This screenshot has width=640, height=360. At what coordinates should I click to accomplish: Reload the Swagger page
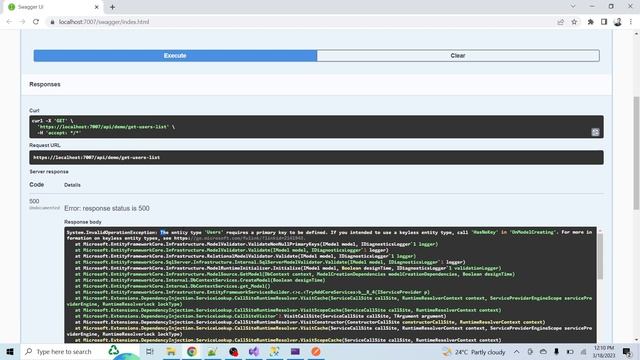click(36, 22)
